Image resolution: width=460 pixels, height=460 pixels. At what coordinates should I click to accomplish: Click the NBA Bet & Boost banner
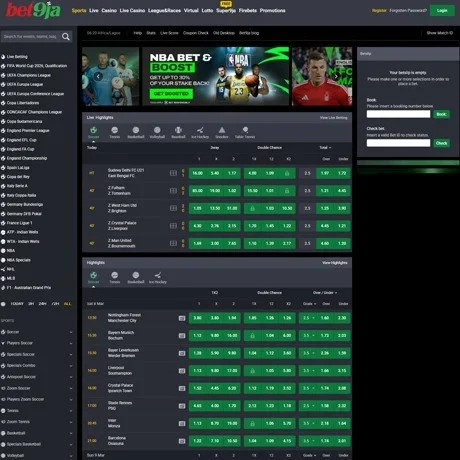click(215, 76)
